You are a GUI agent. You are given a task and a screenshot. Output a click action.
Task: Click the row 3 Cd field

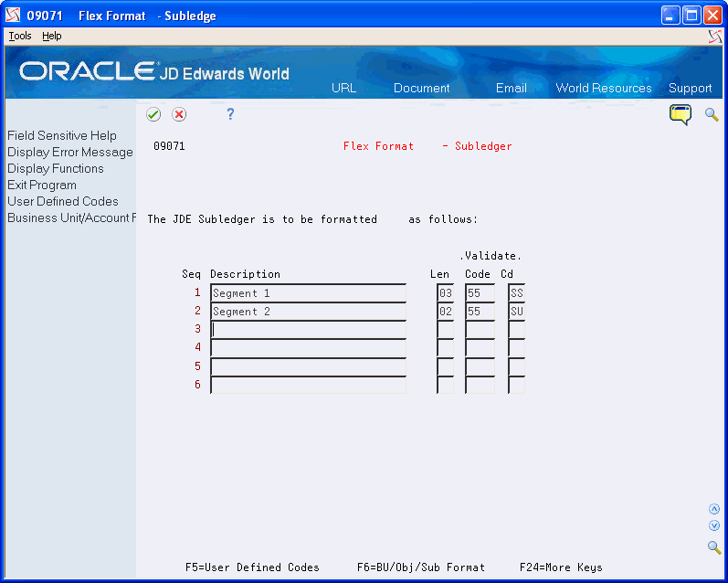pyautogui.click(x=516, y=329)
